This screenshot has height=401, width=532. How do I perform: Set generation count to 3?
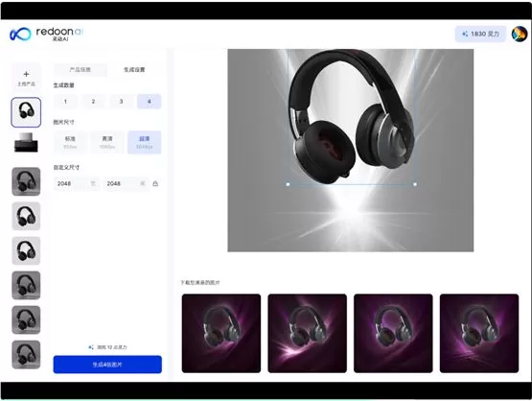[x=121, y=101]
